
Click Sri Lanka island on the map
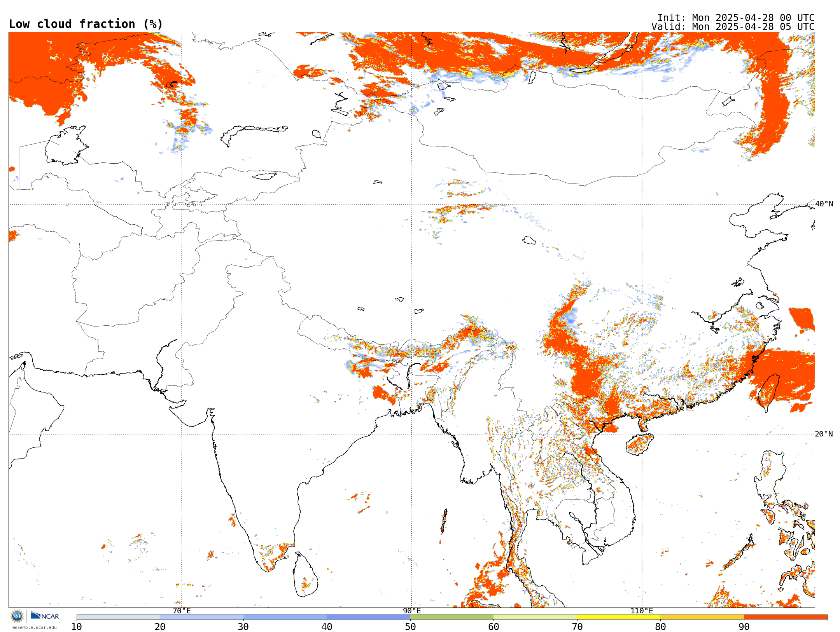click(306, 574)
